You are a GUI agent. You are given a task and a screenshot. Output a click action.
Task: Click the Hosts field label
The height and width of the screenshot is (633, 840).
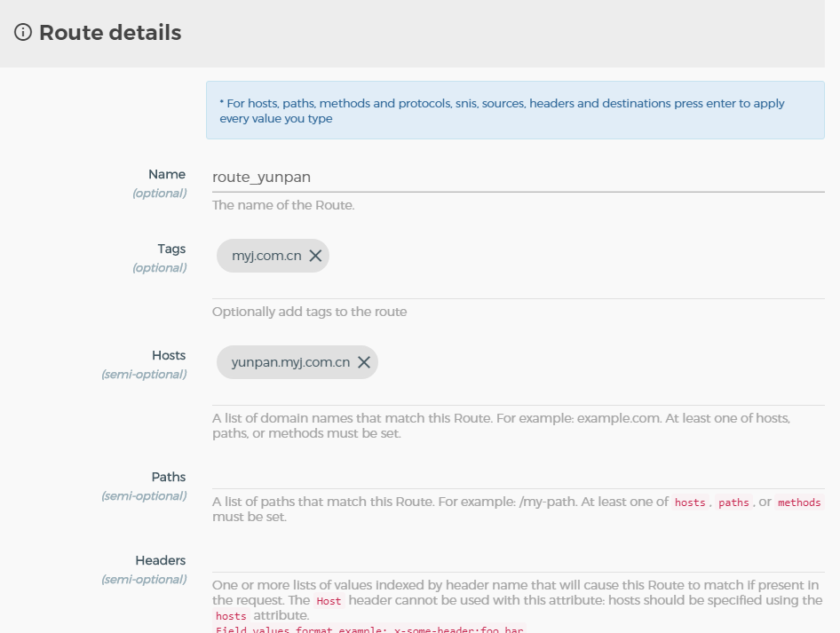(x=169, y=356)
